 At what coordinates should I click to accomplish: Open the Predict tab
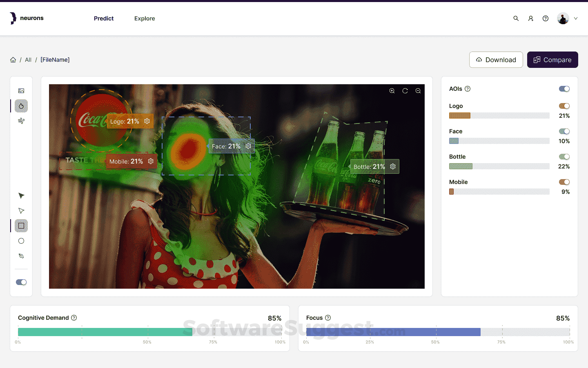(104, 18)
